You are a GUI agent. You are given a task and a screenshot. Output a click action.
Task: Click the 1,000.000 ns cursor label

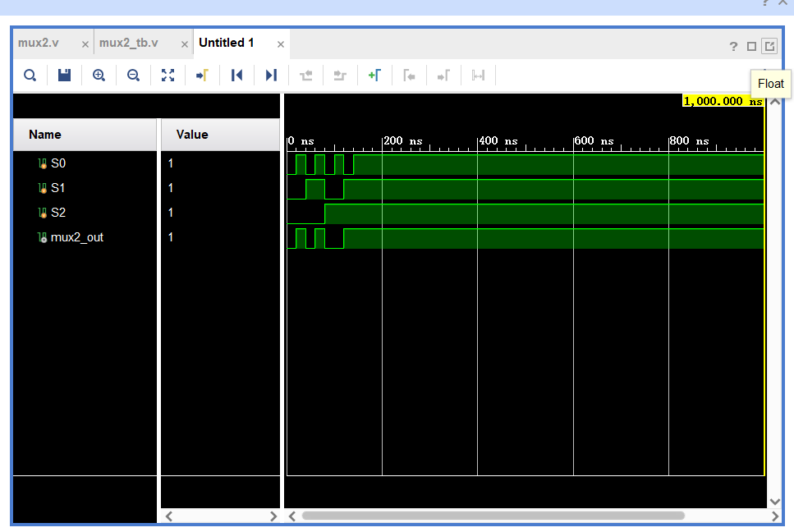723,101
